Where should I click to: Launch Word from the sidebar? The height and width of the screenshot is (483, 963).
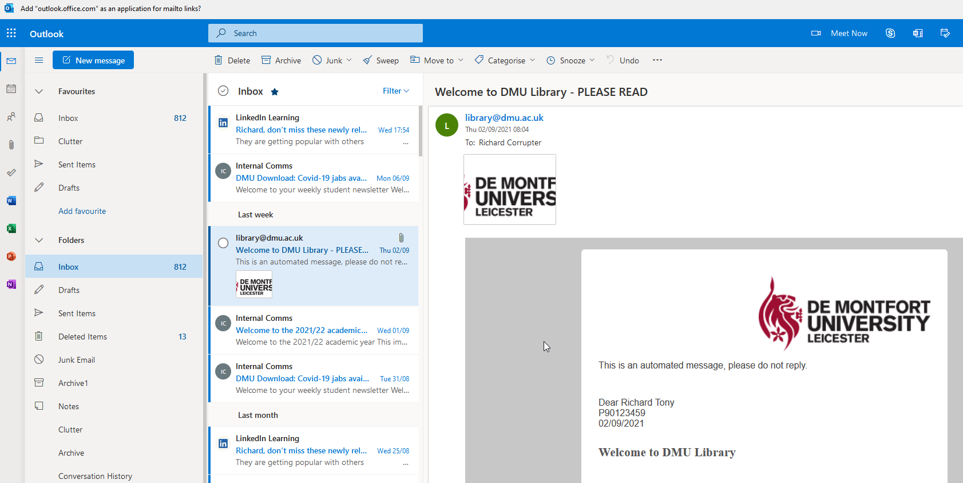coord(11,200)
